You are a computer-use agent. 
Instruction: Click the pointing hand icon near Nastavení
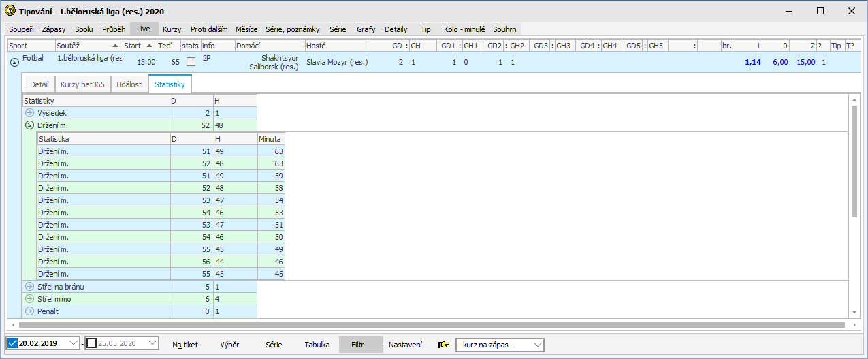(444, 345)
